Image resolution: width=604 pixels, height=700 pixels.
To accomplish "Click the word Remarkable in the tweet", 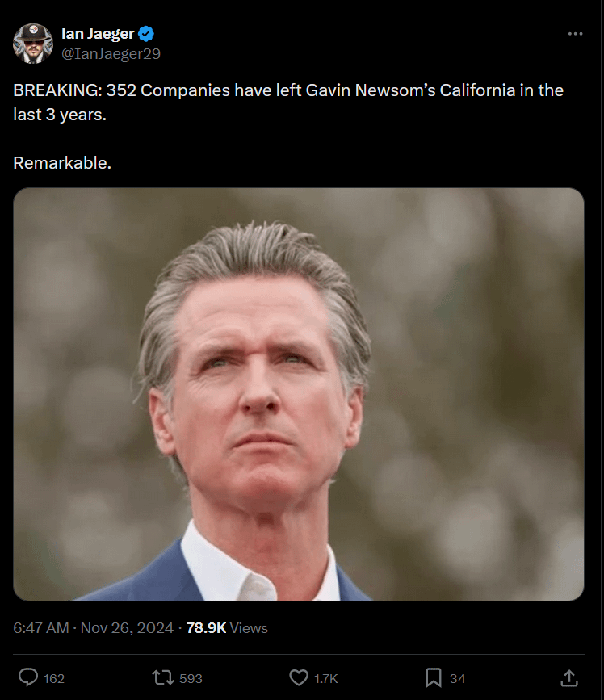I will click(62, 163).
